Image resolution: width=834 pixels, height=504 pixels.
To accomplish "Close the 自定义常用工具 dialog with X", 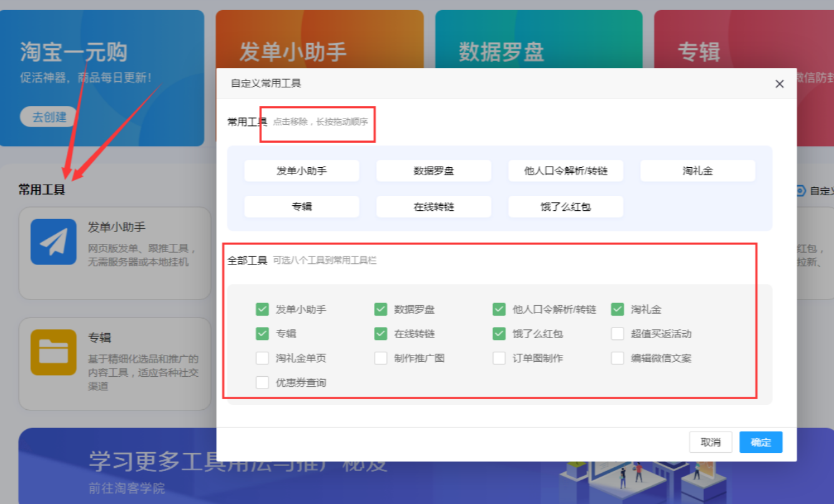I will click(x=779, y=84).
